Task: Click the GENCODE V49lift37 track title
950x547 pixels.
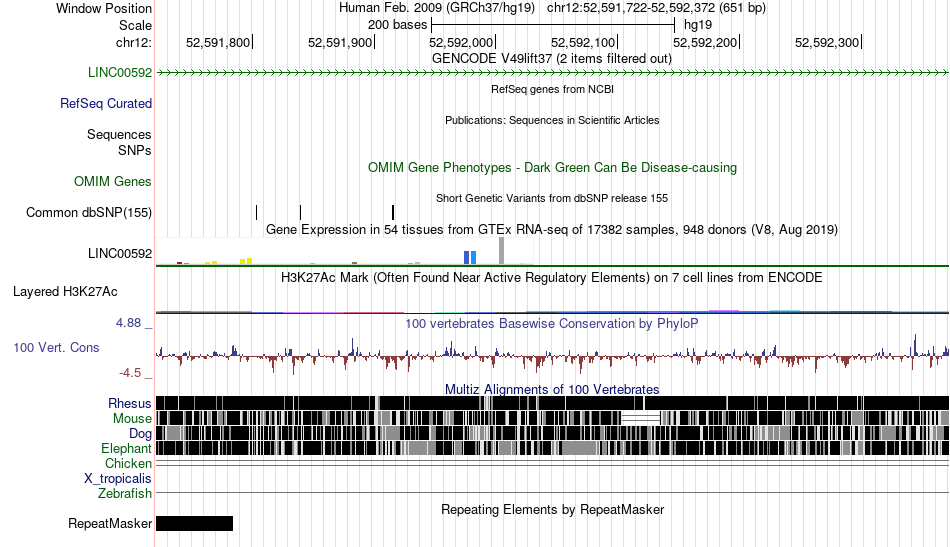Action: point(552,59)
